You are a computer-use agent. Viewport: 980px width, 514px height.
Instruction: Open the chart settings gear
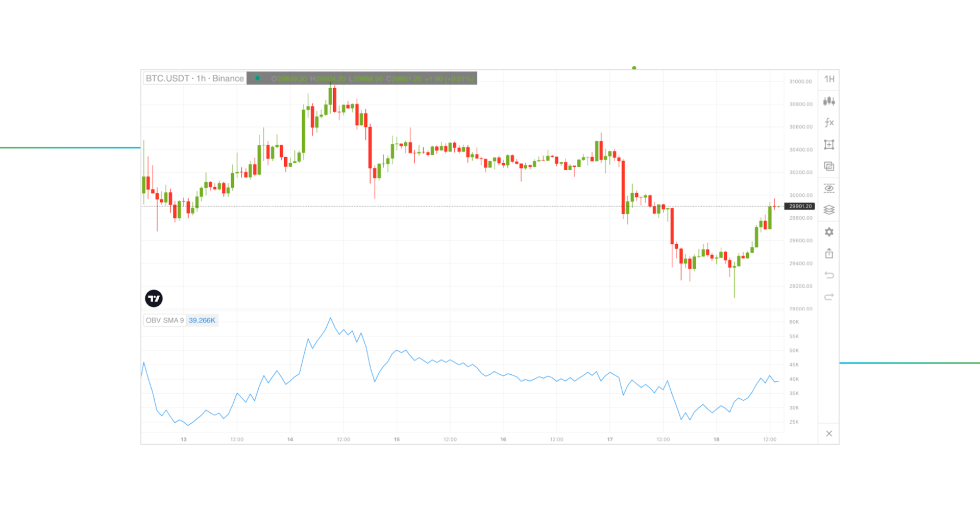[x=829, y=232]
